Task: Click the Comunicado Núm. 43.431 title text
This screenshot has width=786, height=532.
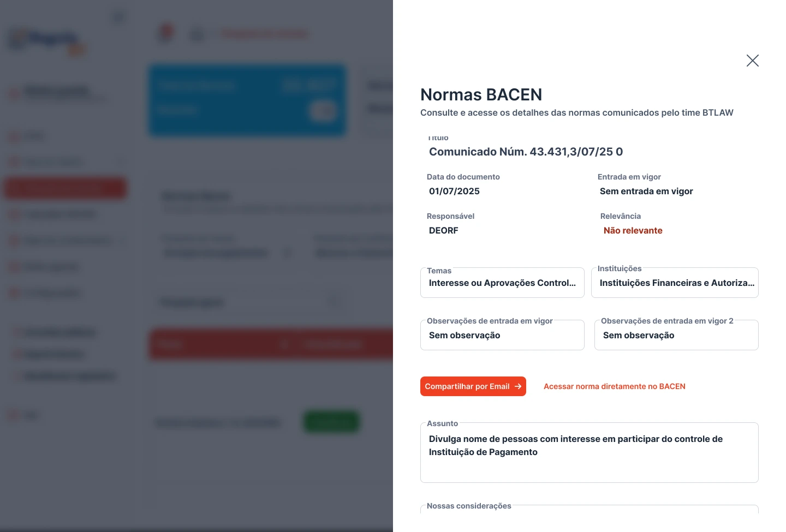Action: click(x=526, y=152)
